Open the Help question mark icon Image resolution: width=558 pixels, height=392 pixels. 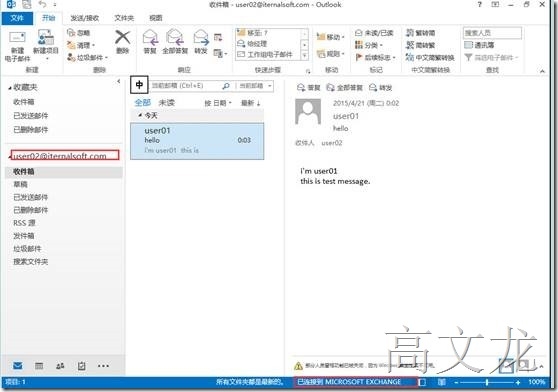click(x=480, y=5)
